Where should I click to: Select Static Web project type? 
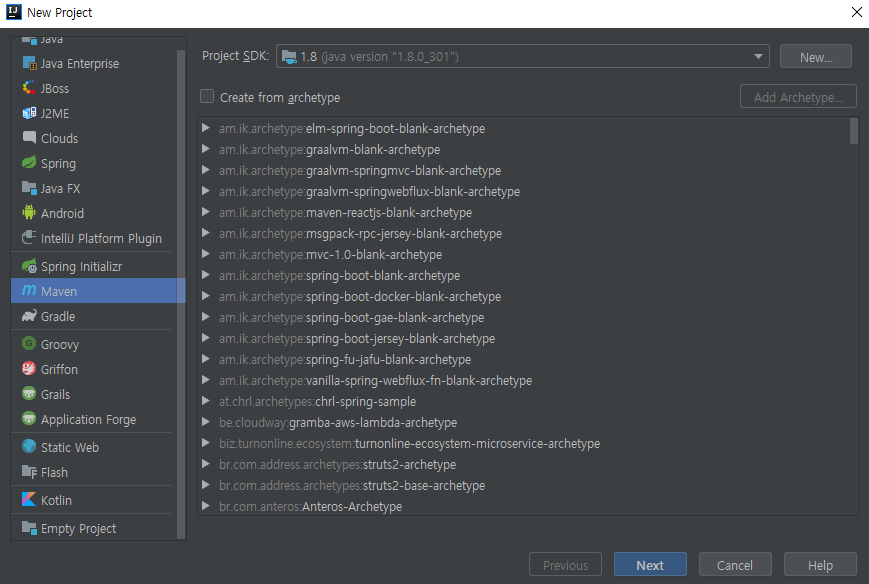click(x=70, y=447)
